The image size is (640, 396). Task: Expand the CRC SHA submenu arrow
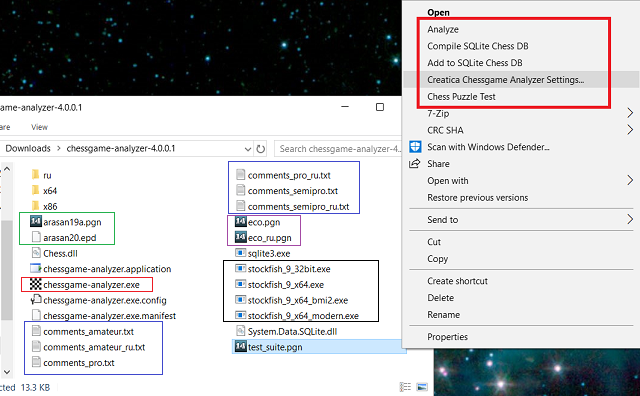[x=630, y=130]
